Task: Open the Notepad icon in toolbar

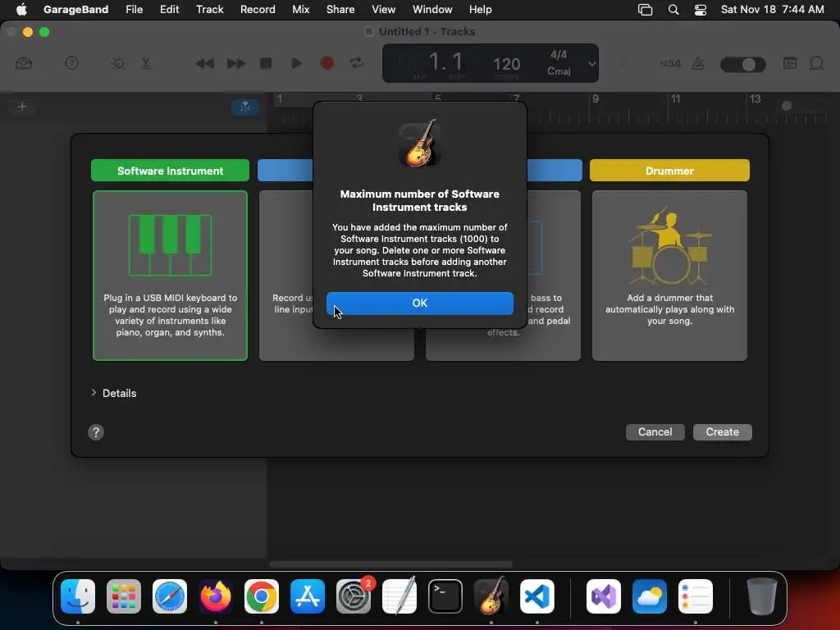Action: click(790, 63)
